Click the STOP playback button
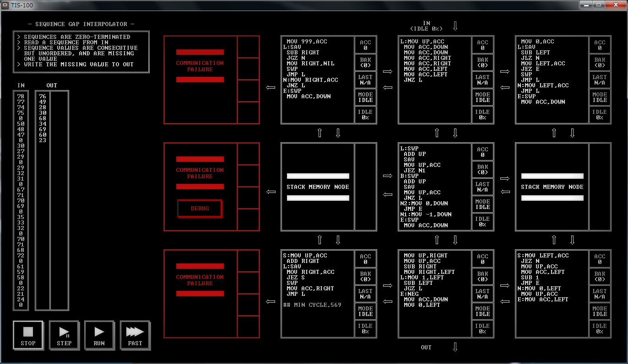This screenshot has width=628, height=364. tap(28, 335)
